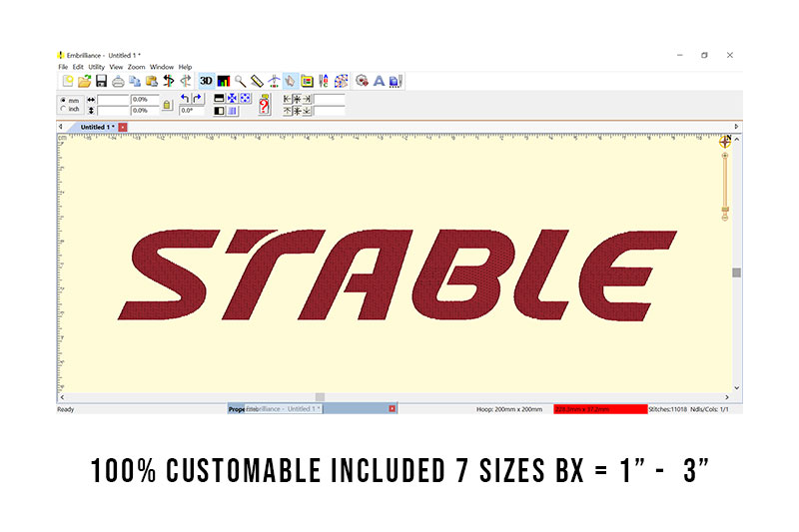
Task: Open the Window menu
Action: pyautogui.click(x=162, y=67)
